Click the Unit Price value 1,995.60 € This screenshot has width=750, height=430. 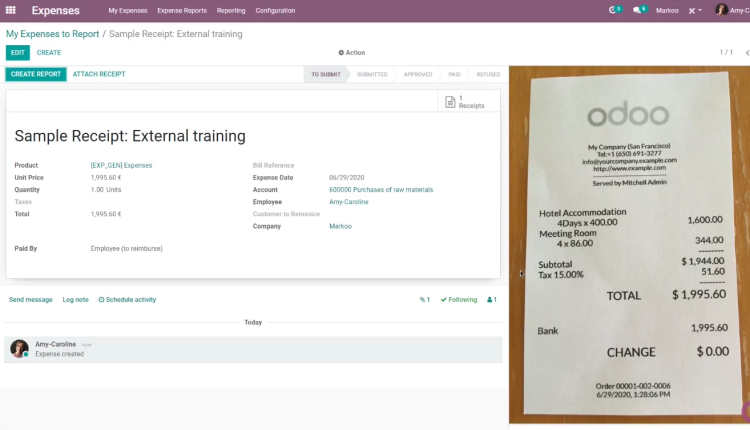(x=106, y=177)
